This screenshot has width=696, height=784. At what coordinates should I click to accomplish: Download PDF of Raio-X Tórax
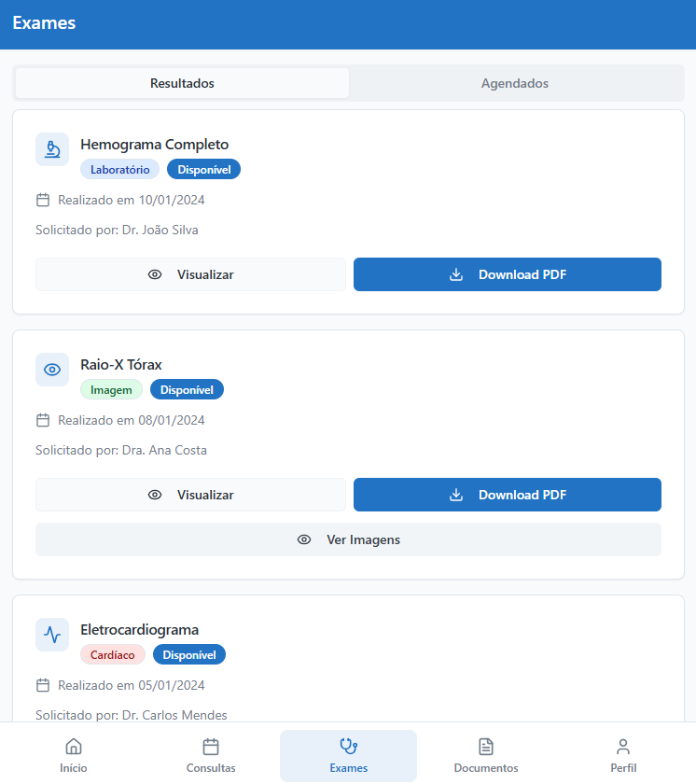click(508, 495)
